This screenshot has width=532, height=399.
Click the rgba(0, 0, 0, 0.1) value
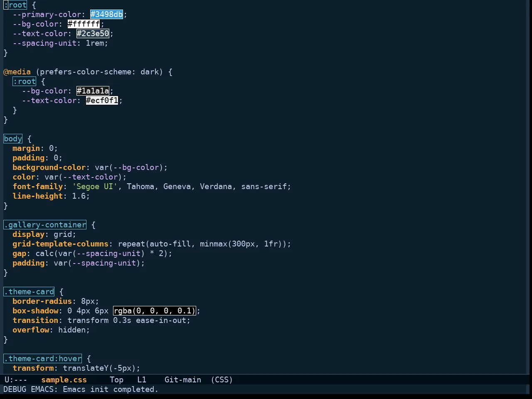pos(154,311)
